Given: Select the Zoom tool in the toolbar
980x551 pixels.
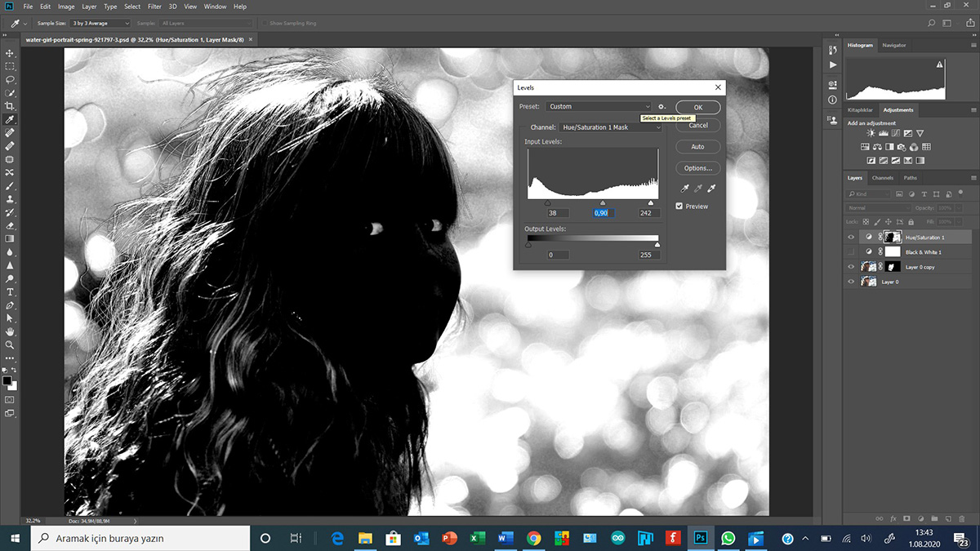Looking at the screenshot, I should [x=10, y=344].
